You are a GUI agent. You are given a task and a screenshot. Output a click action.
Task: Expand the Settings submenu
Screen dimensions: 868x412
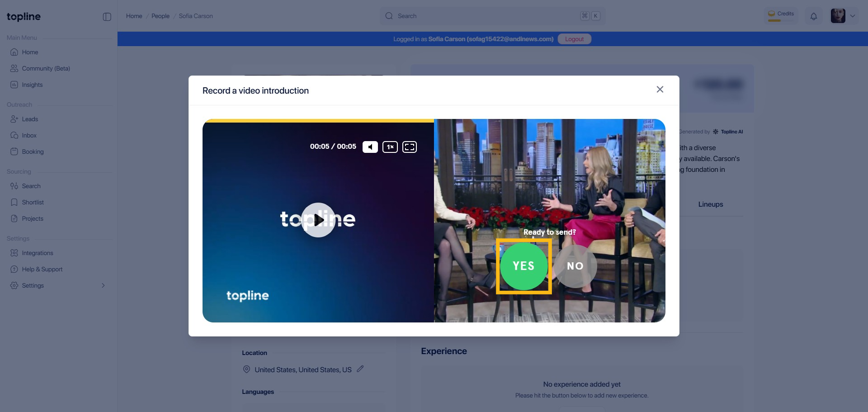[x=103, y=285]
